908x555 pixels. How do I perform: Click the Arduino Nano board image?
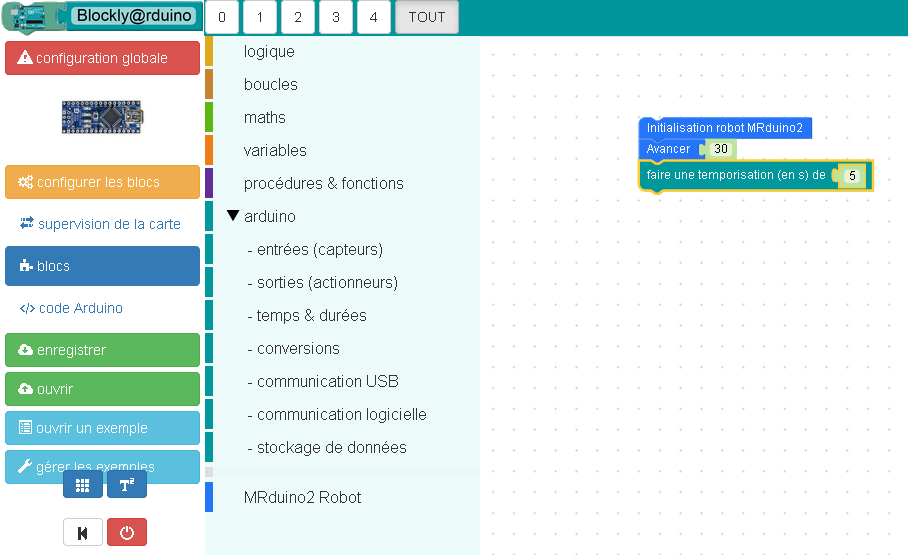[102, 117]
